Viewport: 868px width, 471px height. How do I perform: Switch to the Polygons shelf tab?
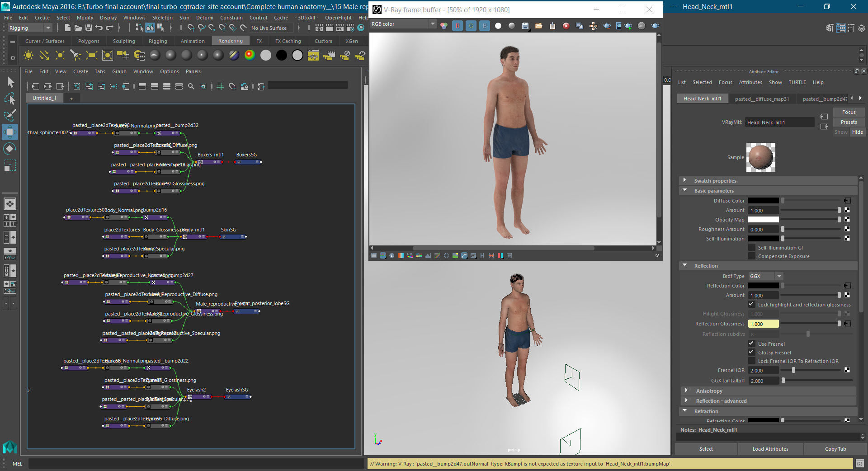89,41
